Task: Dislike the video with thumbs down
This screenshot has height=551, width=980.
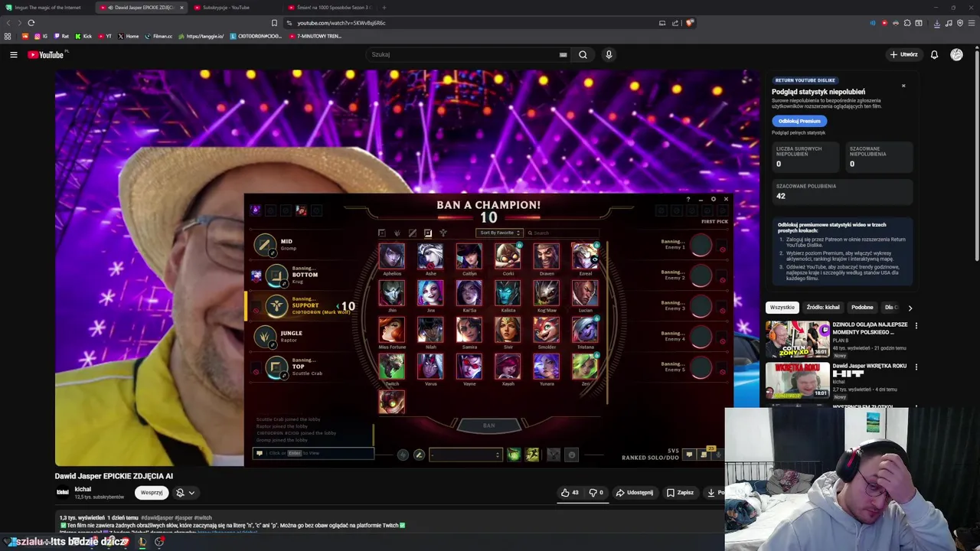Action: coord(596,493)
